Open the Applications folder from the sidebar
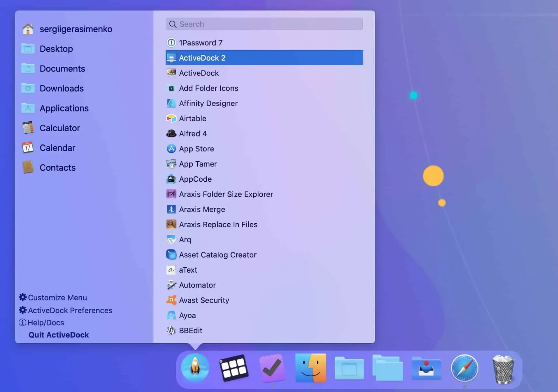This screenshot has width=558, height=392. tap(64, 108)
